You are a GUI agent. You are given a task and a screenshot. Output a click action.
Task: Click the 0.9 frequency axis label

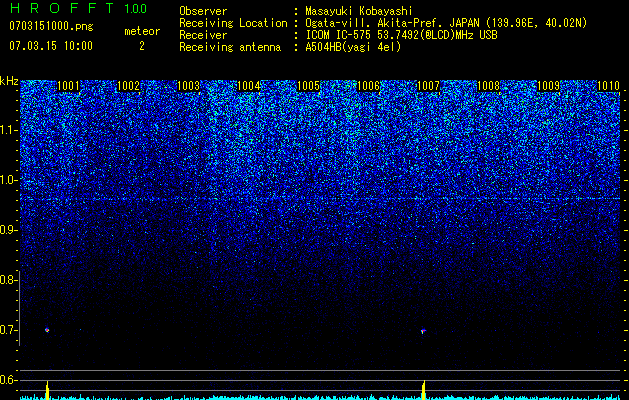click(8, 230)
